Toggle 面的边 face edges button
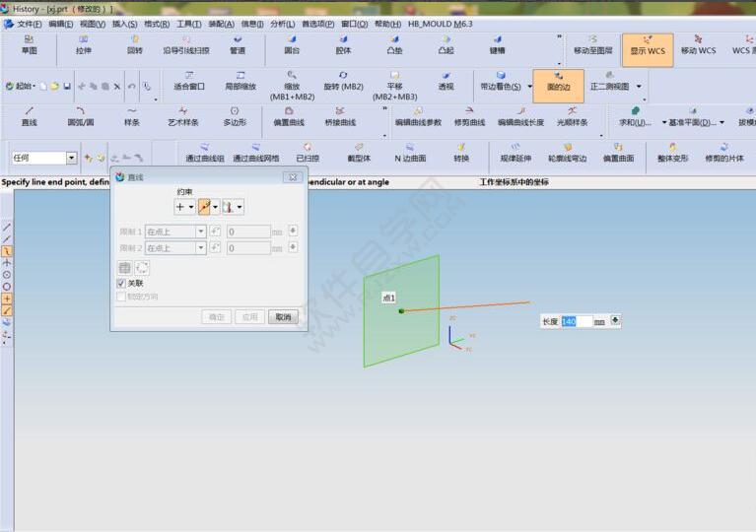 [558, 87]
